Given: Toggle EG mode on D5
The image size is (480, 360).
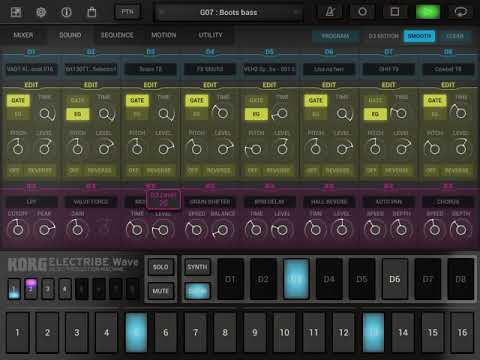Looking at the screenshot, I should pyautogui.click(x=256, y=114).
